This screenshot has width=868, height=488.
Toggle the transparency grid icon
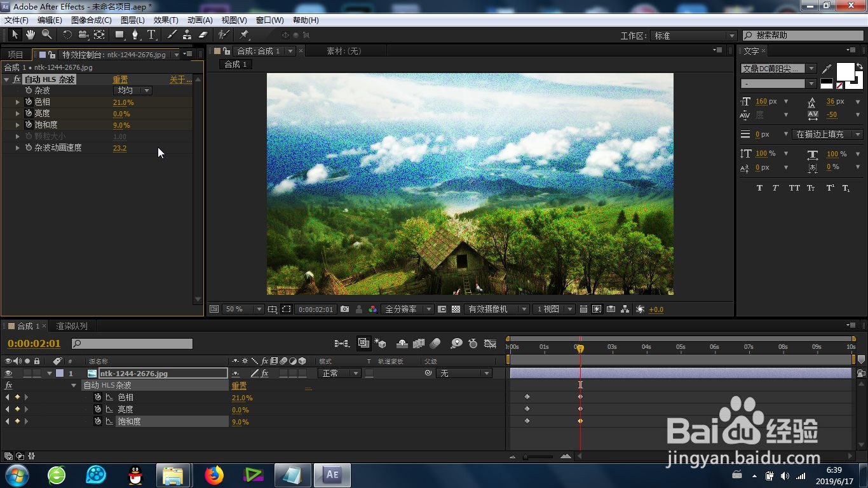tap(456, 309)
